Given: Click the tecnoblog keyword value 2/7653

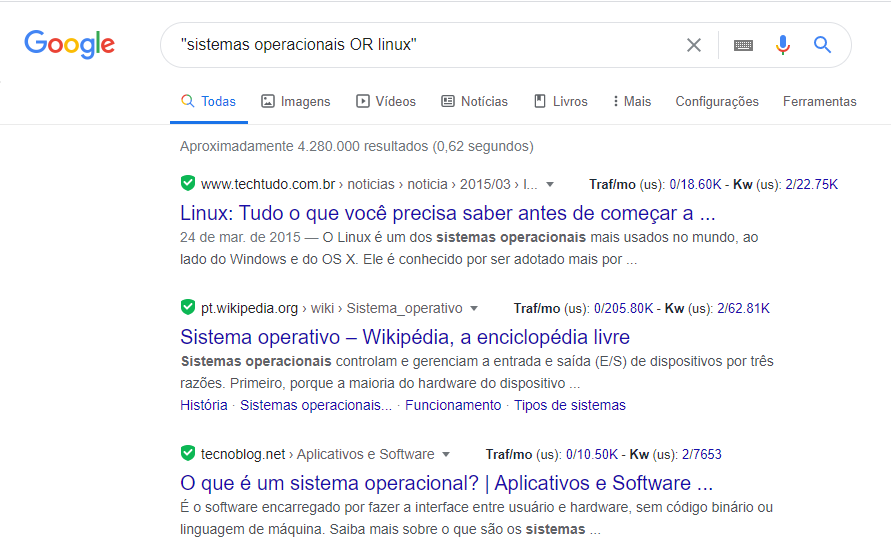Looking at the screenshot, I should pyautogui.click(x=702, y=455).
